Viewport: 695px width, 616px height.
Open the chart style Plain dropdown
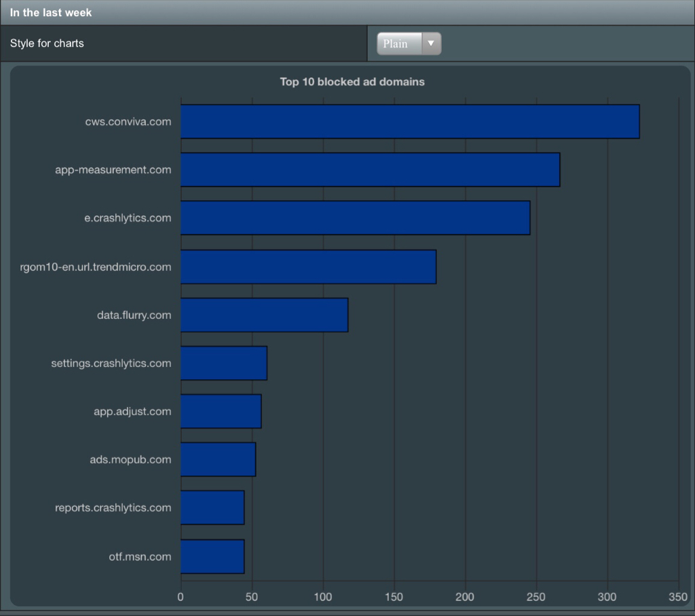click(x=409, y=43)
